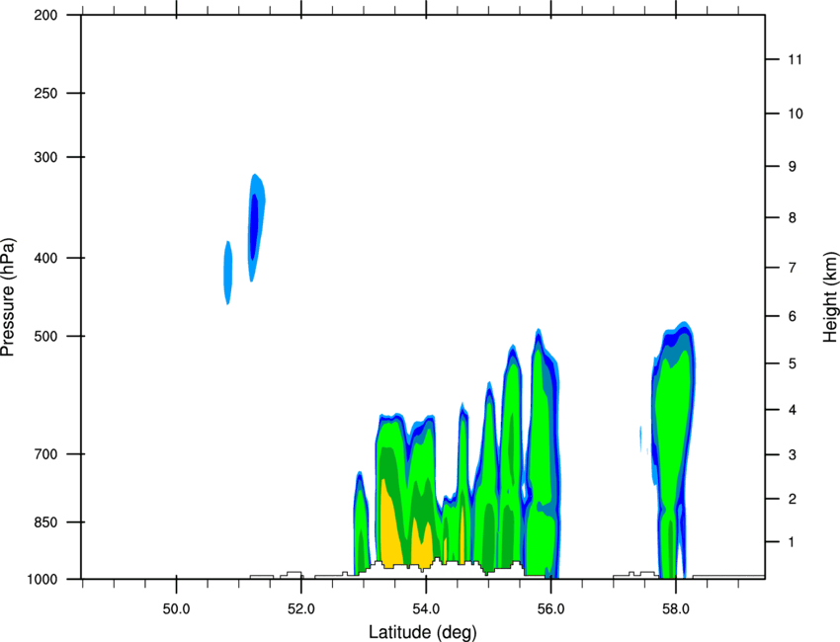The height and width of the screenshot is (642, 840).
Task: Click the 200 pressure tick label
Action: click(x=45, y=15)
